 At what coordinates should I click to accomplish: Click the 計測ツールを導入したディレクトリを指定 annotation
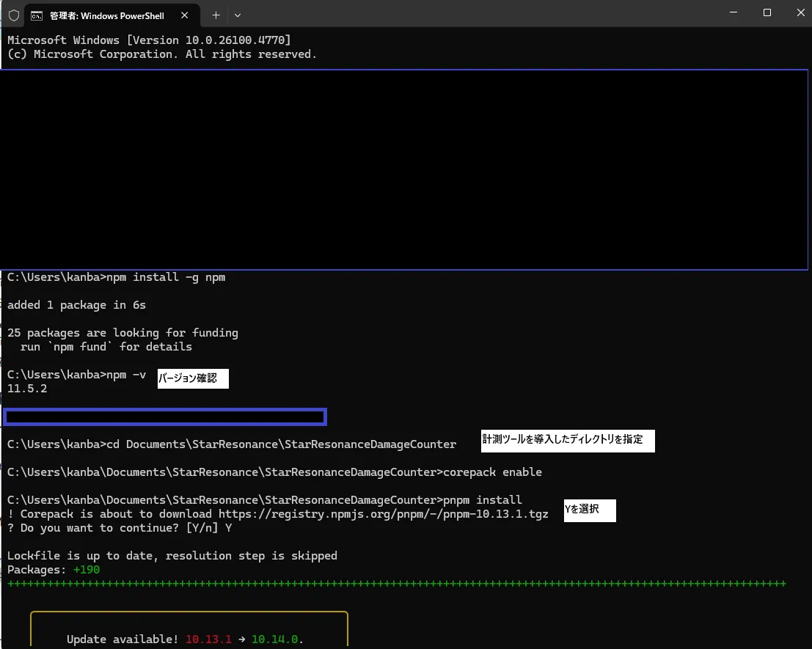[567, 441]
